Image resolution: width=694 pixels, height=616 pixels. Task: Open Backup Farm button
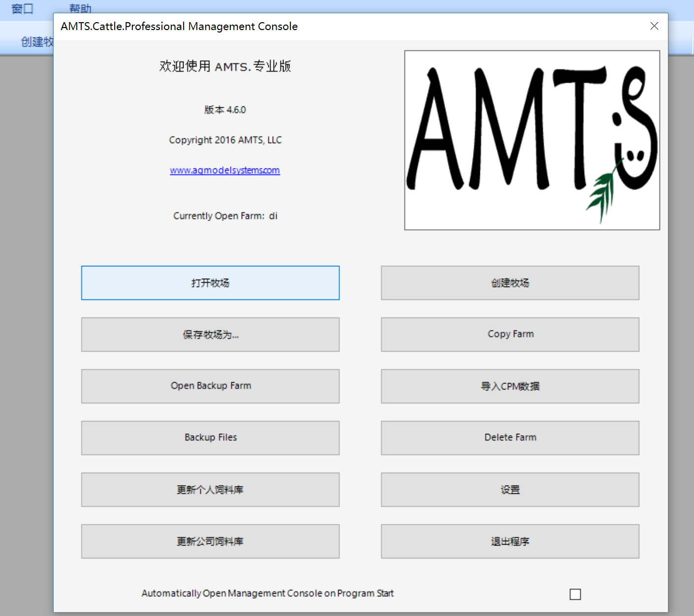point(210,386)
